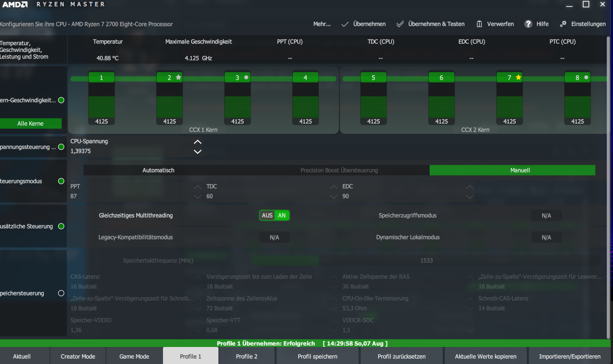Click temperature reading 40.88 °C
Screen dimensions: 613x364
[x=108, y=58]
